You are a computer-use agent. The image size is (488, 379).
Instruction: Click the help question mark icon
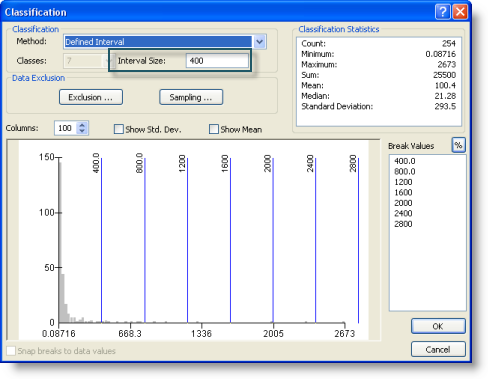coord(443,12)
